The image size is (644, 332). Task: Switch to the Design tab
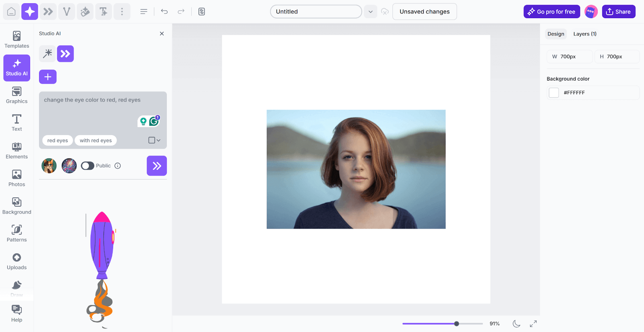(x=556, y=34)
